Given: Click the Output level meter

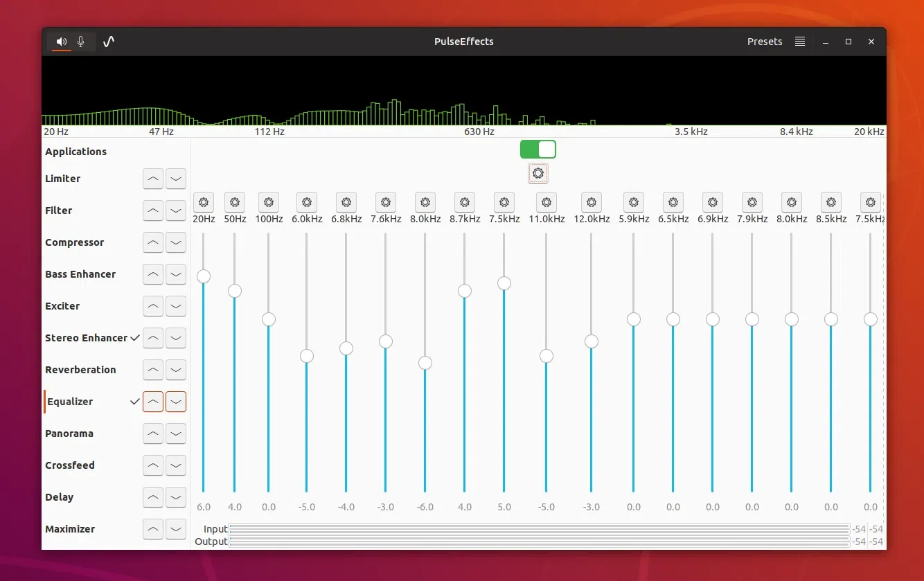Looking at the screenshot, I should [x=540, y=541].
